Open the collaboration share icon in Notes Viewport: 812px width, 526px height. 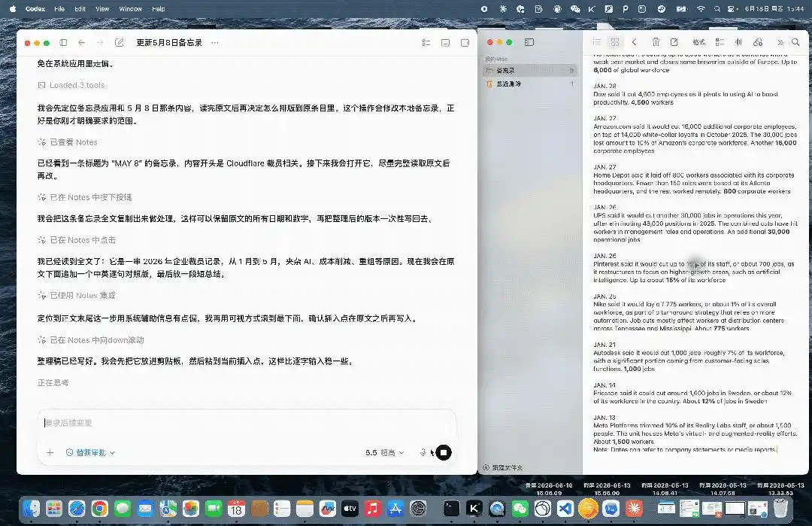tap(758, 42)
